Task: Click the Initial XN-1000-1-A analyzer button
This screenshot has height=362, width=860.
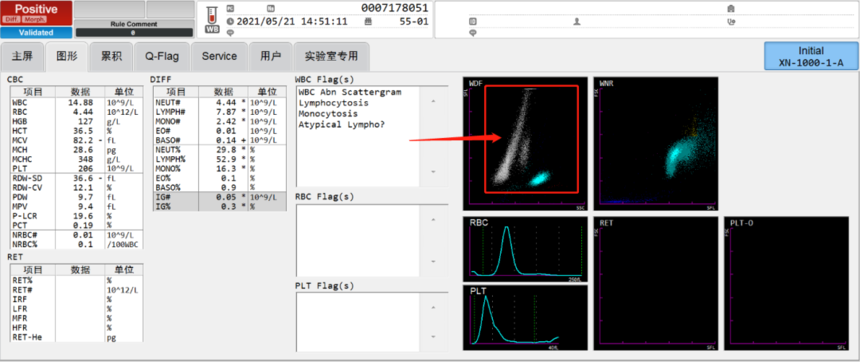Action: click(811, 56)
